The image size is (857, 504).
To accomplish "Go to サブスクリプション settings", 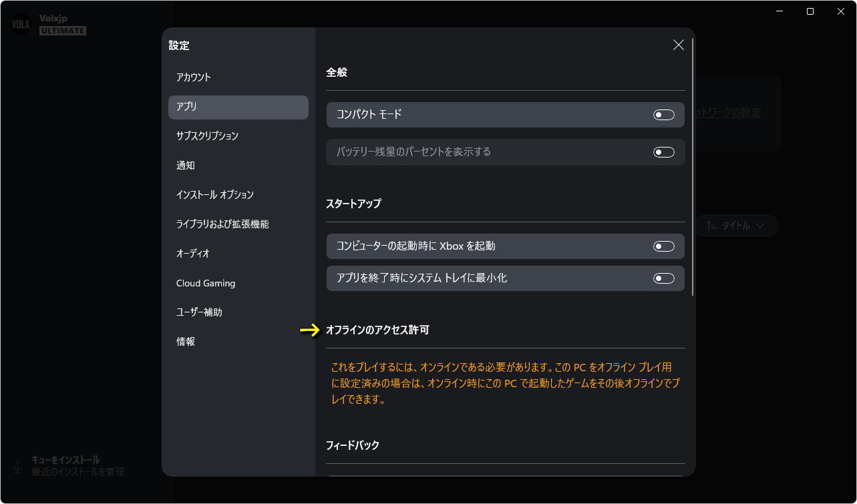I will pyautogui.click(x=238, y=136).
